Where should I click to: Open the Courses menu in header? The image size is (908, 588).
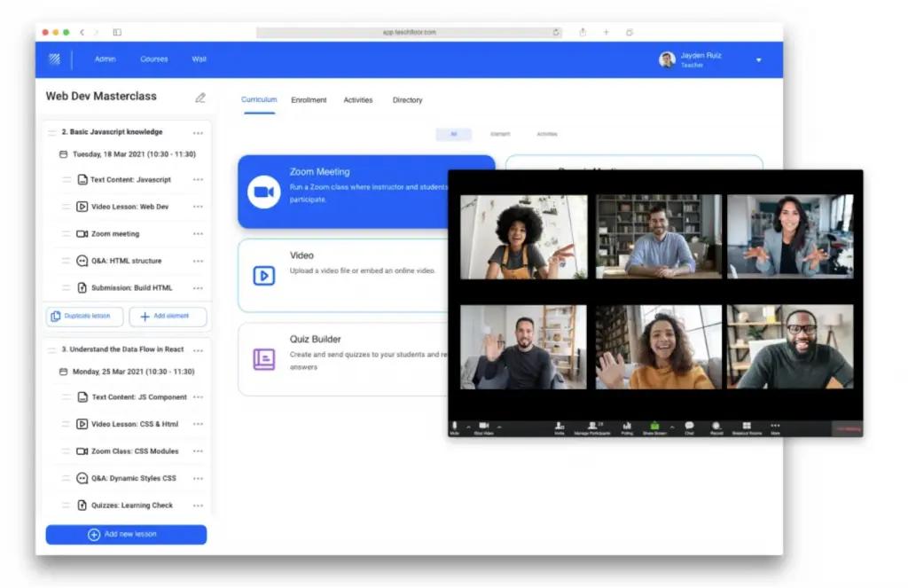pos(154,59)
